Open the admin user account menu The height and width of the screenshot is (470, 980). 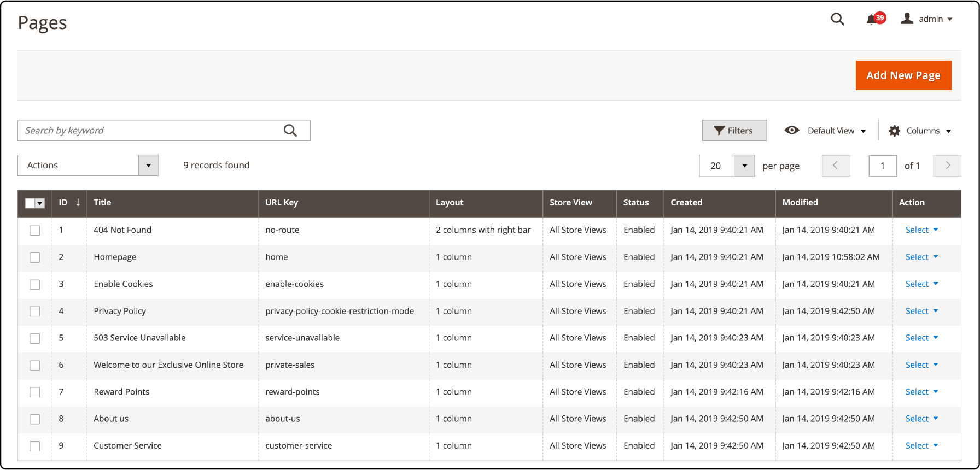coord(927,19)
